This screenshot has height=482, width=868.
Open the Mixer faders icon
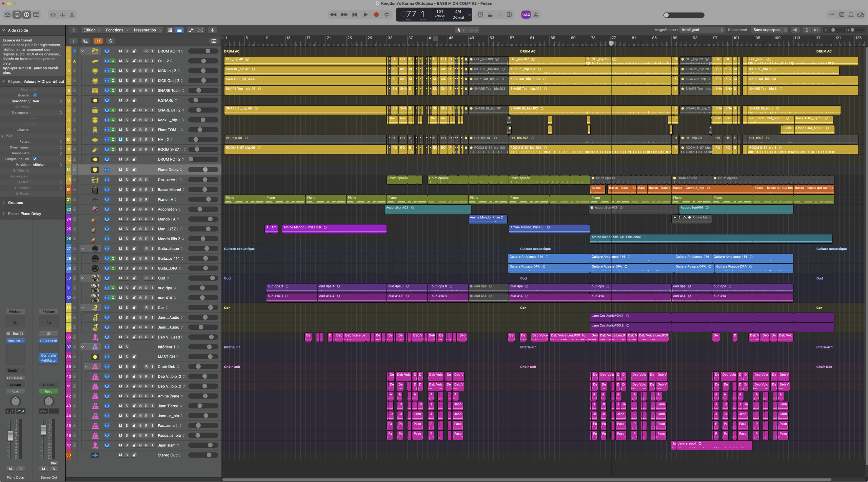[x=62, y=15]
